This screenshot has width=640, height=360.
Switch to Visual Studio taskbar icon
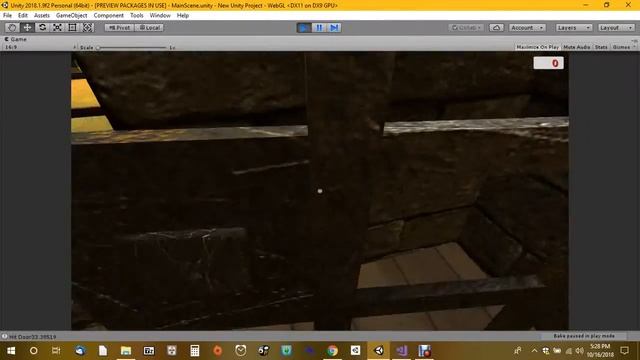(402, 351)
